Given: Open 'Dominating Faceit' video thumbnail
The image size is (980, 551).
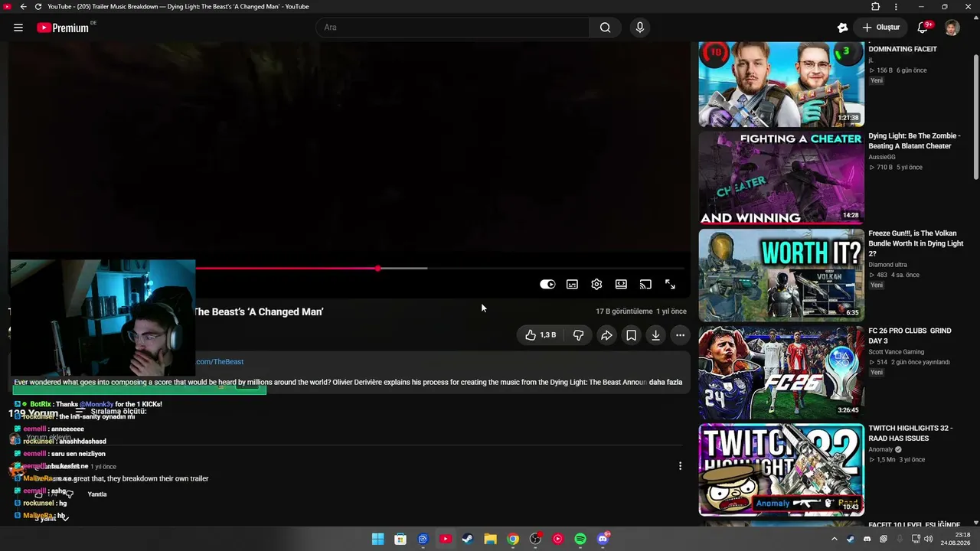Looking at the screenshot, I should 781,84.
